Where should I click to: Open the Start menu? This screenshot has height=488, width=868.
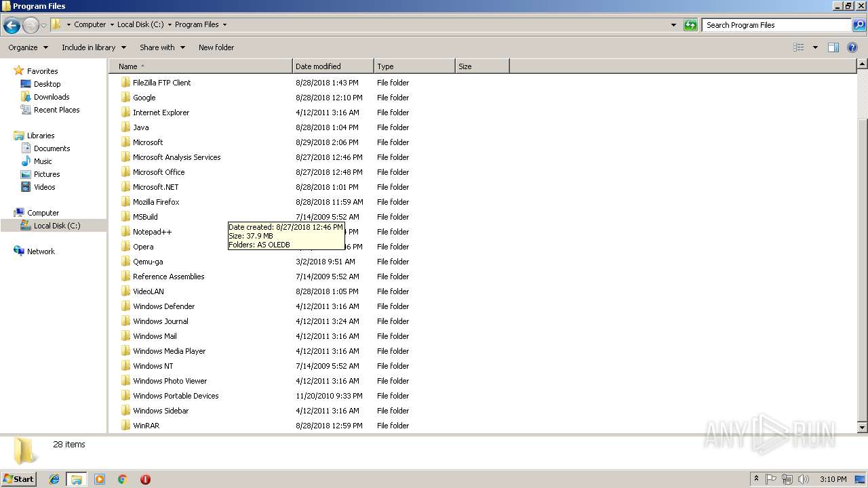click(x=18, y=479)
